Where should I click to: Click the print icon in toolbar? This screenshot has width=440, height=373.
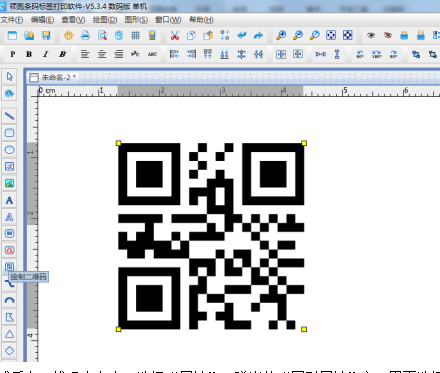tap(85, 35)
